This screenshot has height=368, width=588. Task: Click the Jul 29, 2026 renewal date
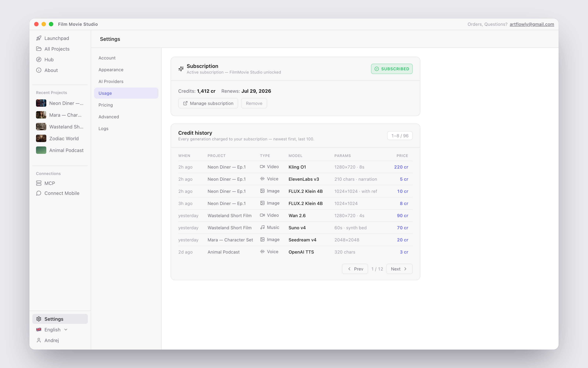click(256, 91)
